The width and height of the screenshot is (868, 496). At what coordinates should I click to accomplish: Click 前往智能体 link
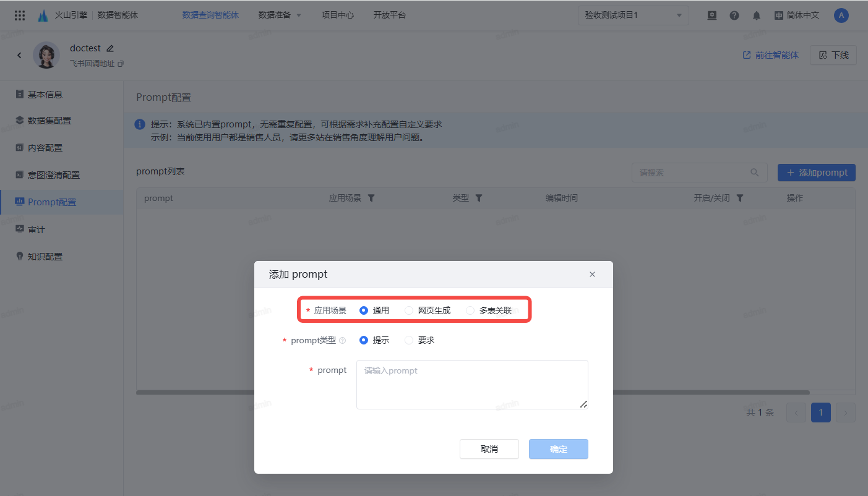click(x=771, y=55)
